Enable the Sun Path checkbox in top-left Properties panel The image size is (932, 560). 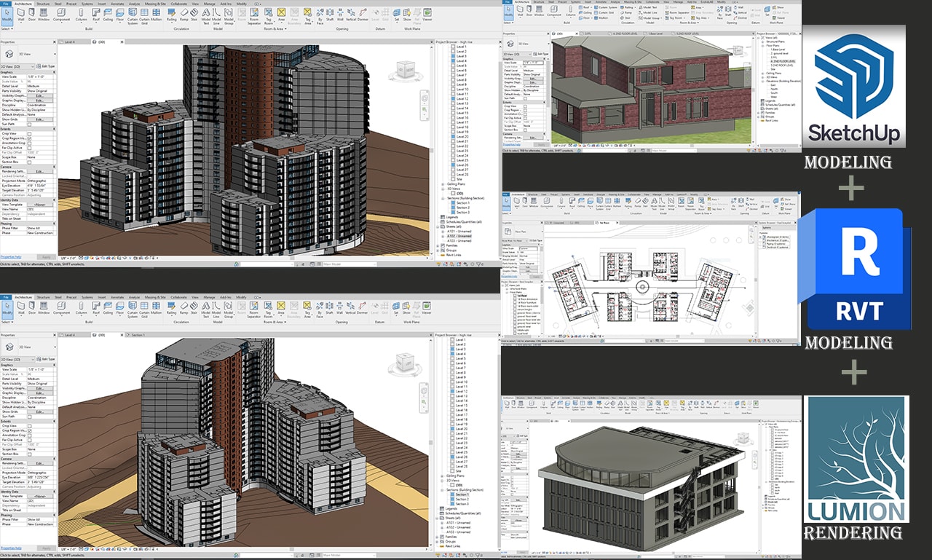pos(30,124)
